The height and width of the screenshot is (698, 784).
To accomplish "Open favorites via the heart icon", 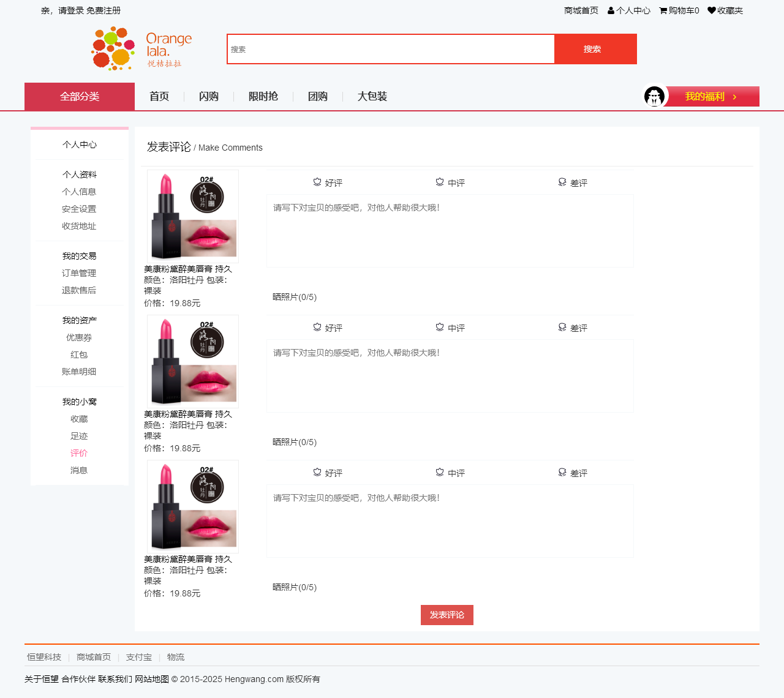I will [x=711, y=10].
